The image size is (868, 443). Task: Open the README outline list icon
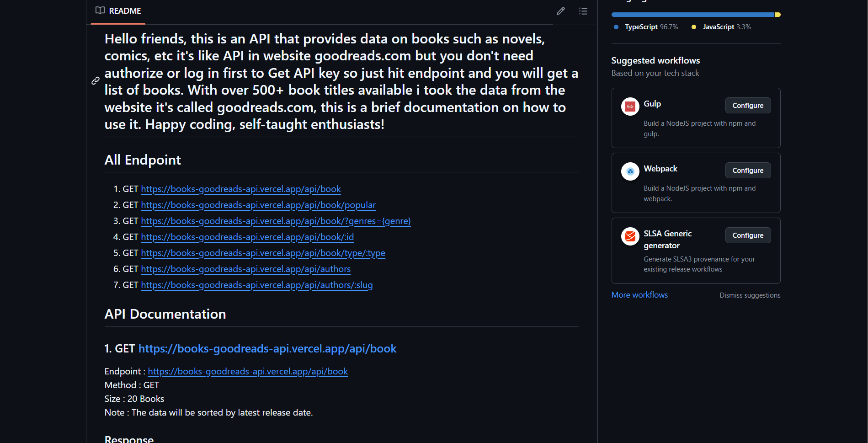click(x=583, y=11)
